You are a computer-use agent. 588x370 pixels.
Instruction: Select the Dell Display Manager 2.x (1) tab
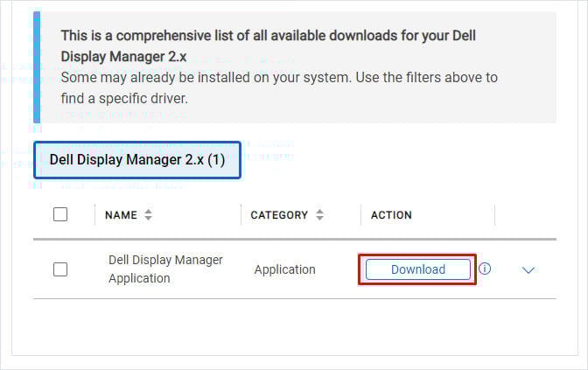point(136,160)
